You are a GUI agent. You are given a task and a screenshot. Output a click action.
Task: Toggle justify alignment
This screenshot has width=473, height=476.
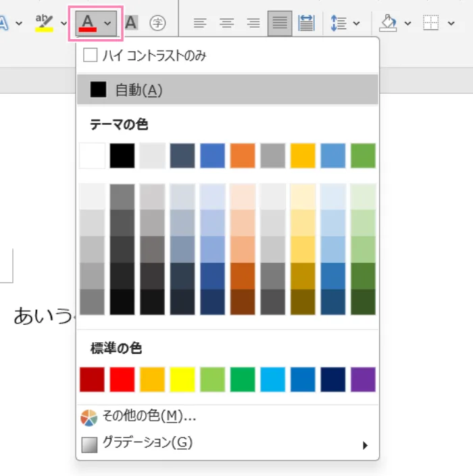pos(280,23)
